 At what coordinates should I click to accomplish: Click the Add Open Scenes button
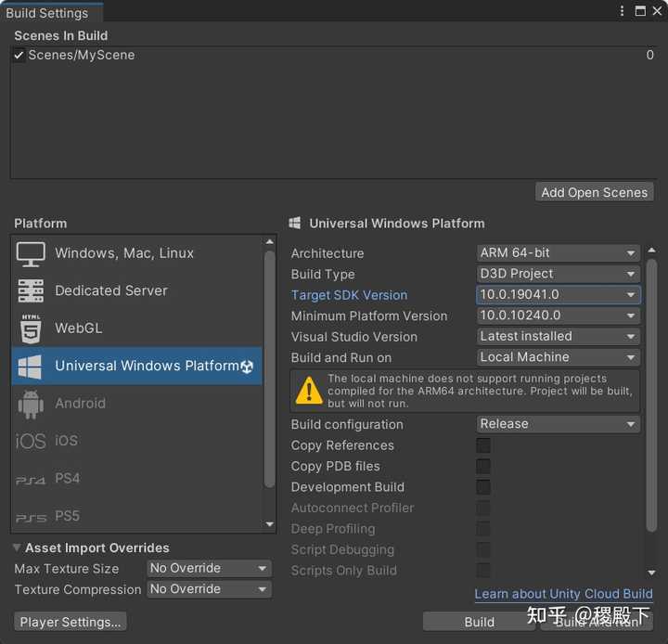pos(595,193)
